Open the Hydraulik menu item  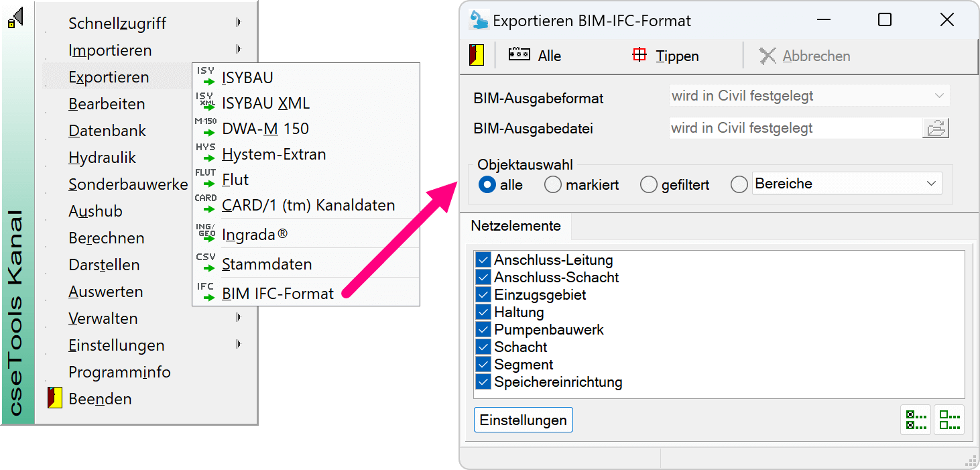(102, 158)
